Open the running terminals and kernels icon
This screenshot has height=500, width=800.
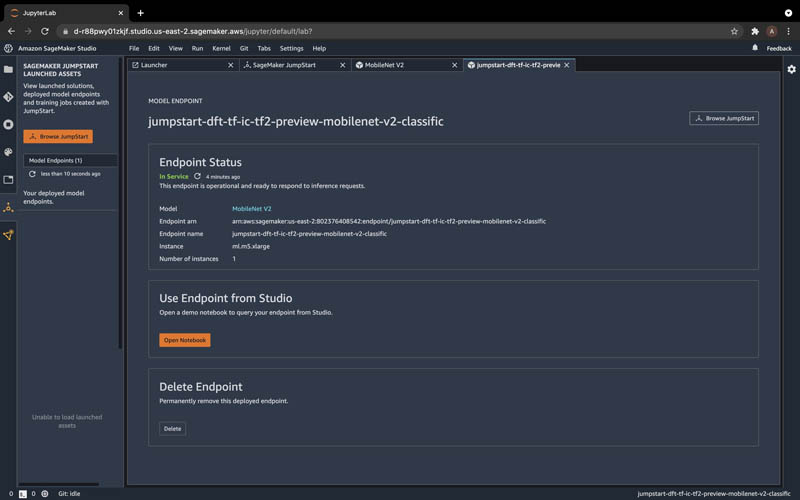8,124
